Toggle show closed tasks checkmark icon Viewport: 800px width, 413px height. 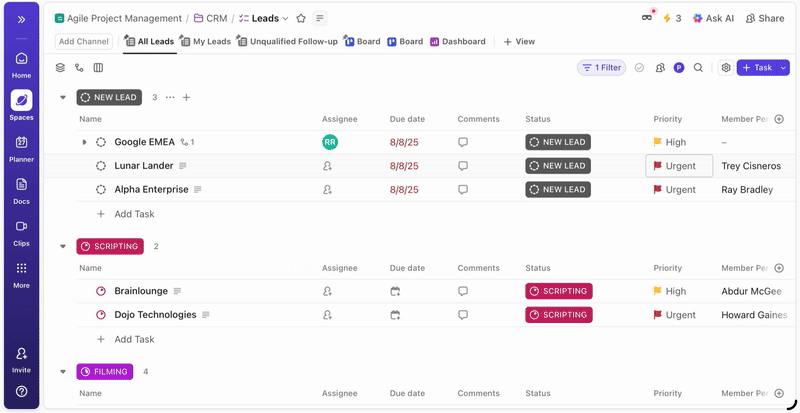click(639, 68)
